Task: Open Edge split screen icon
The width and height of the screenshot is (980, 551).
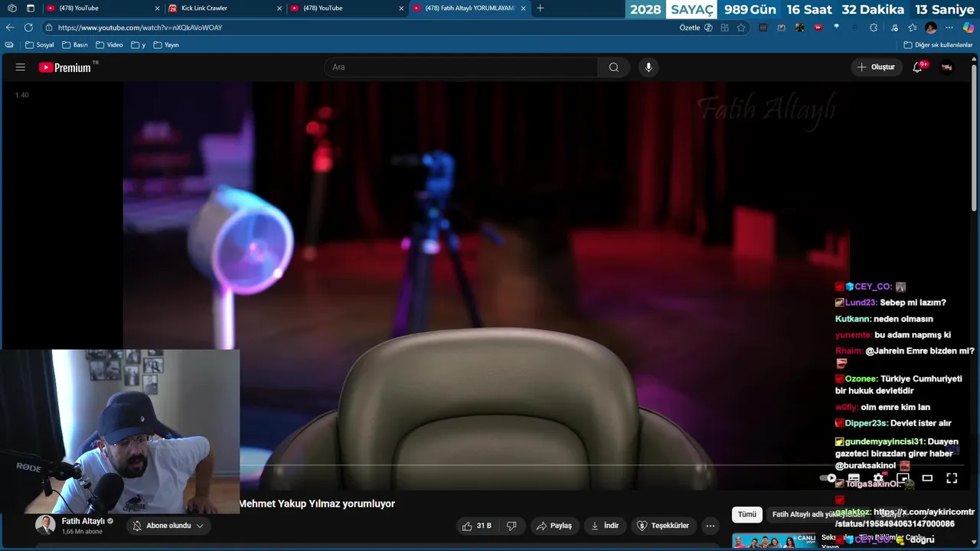Action: 724,28
